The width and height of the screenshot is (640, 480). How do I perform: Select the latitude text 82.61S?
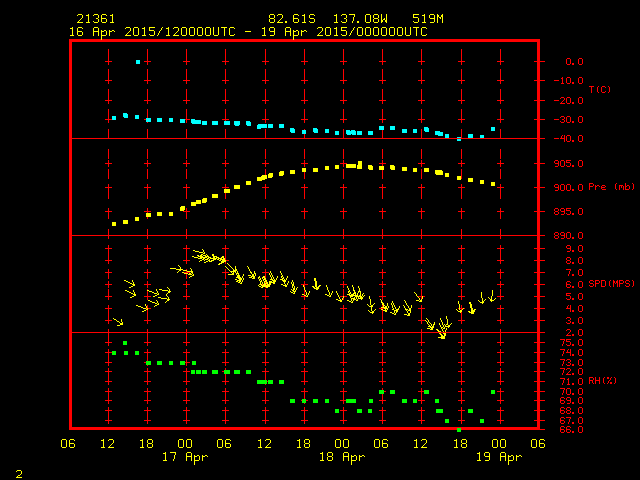click(x=292, y=19)
